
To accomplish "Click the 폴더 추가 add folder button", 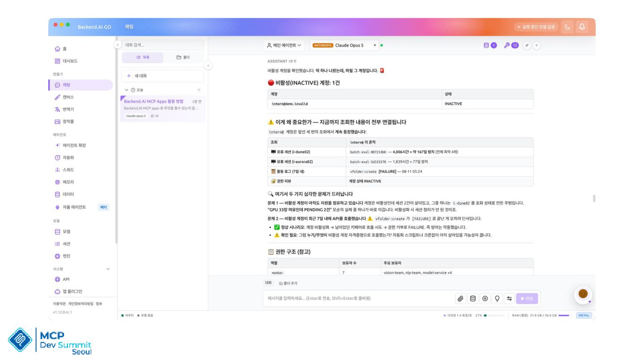I will [288, 283].
